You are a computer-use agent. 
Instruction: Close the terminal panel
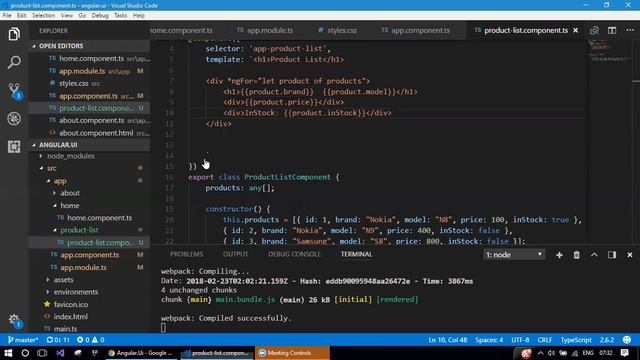point(630,255)
